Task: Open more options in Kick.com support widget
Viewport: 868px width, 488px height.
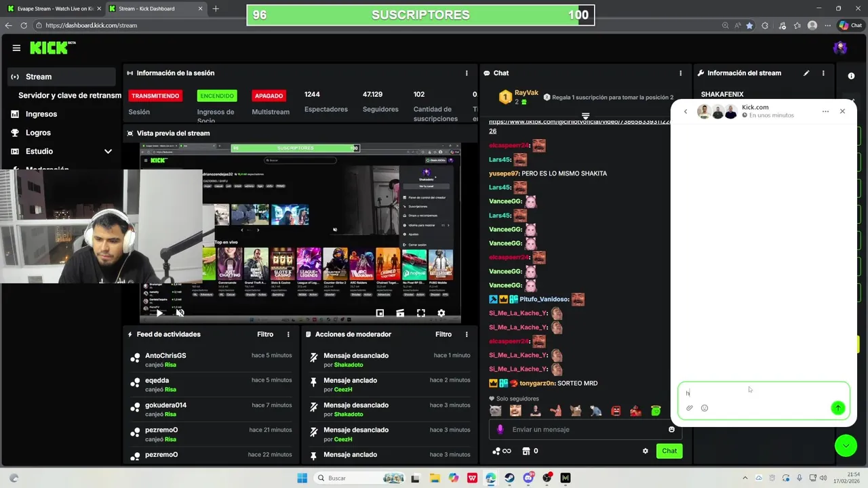Action: [x=825, y=111]
